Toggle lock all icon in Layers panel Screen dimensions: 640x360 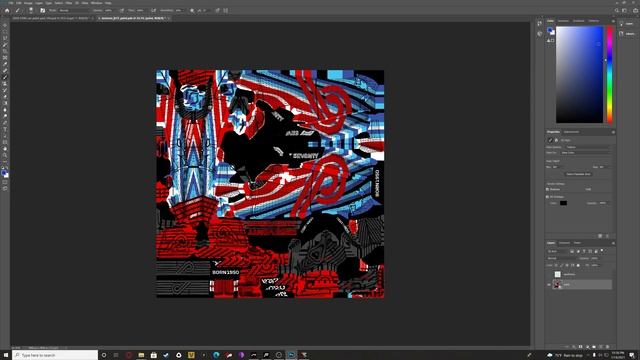pyautogui.click(x=578, y=265)
